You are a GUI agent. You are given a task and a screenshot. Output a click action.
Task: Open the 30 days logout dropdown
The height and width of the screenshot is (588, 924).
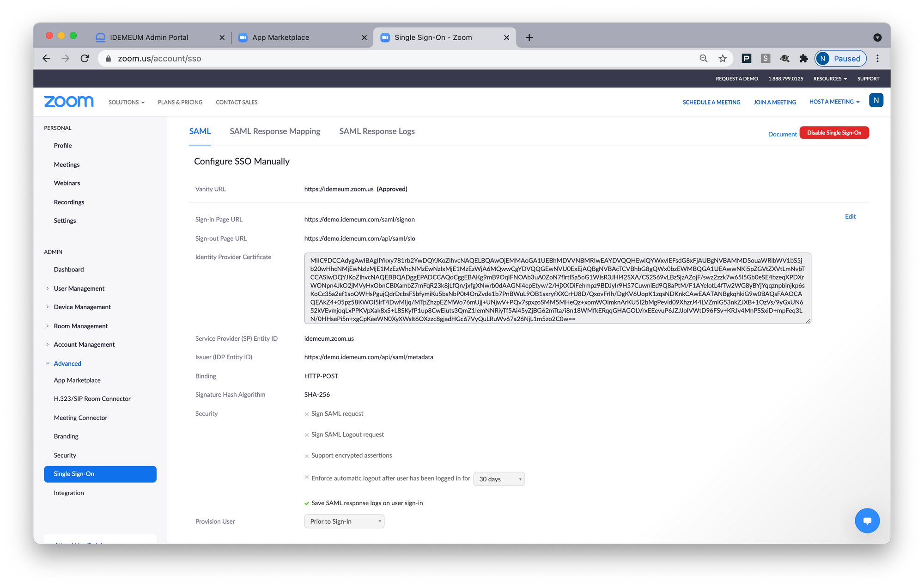click(x=499, y=479)
